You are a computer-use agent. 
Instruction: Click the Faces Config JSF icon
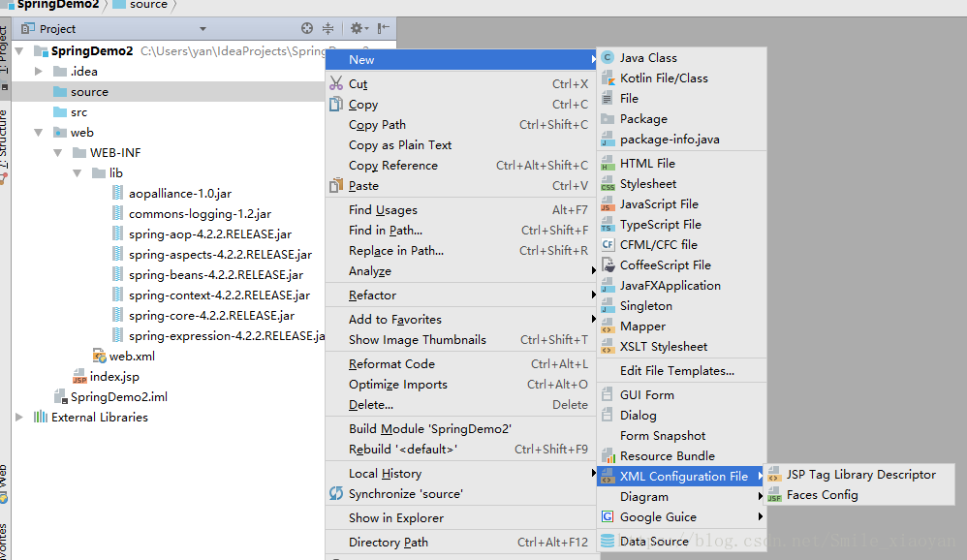(x=774, y=495)
